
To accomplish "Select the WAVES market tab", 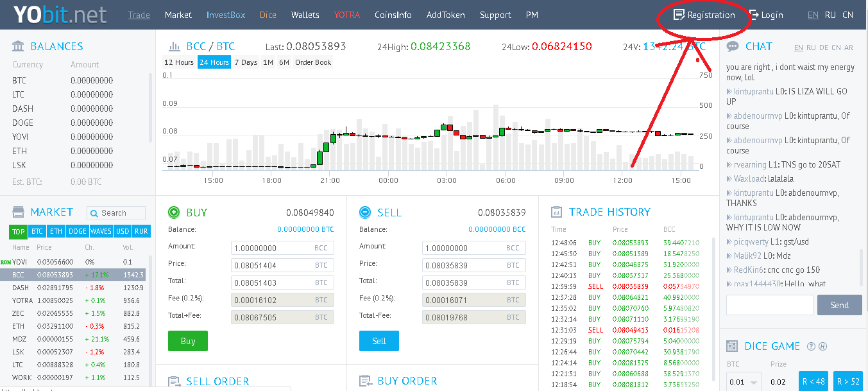I will pos(101,232).
